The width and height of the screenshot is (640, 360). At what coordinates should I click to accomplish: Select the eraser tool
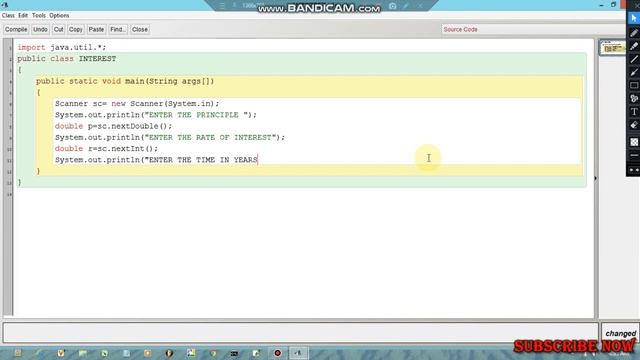coord(634,125)
